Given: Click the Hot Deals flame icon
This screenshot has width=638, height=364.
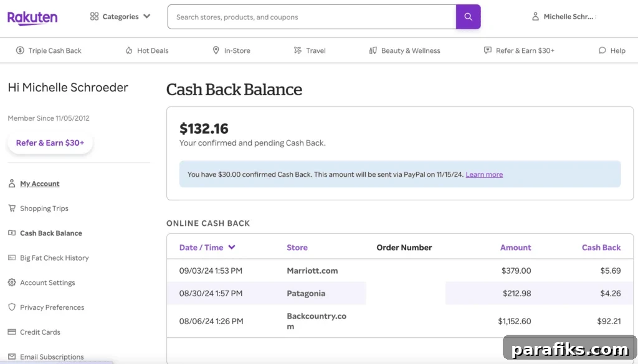Looking at the screenshot, I should click(129, 50).
